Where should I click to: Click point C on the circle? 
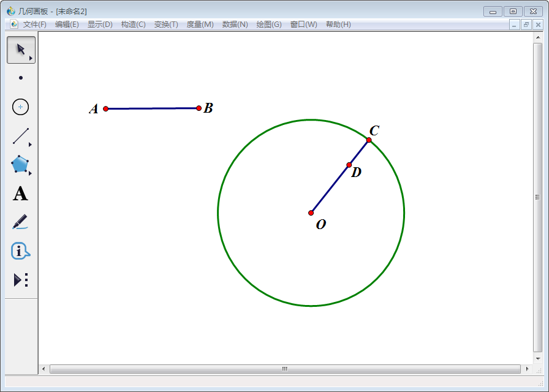click(369, 140)
